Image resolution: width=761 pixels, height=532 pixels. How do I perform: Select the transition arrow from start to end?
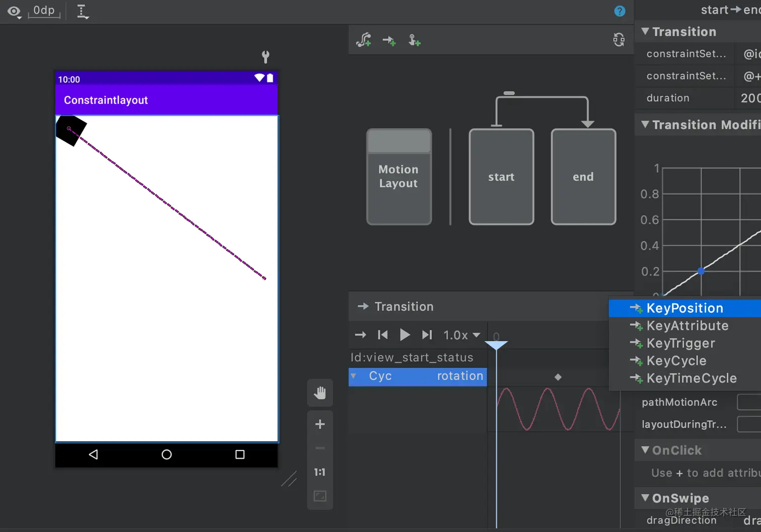click(x=542, y=97)
